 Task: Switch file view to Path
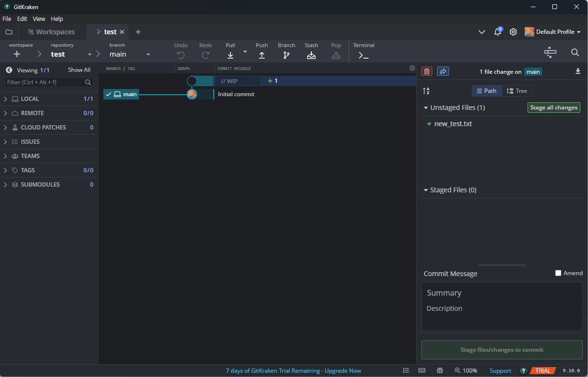[x=487, y=91]
